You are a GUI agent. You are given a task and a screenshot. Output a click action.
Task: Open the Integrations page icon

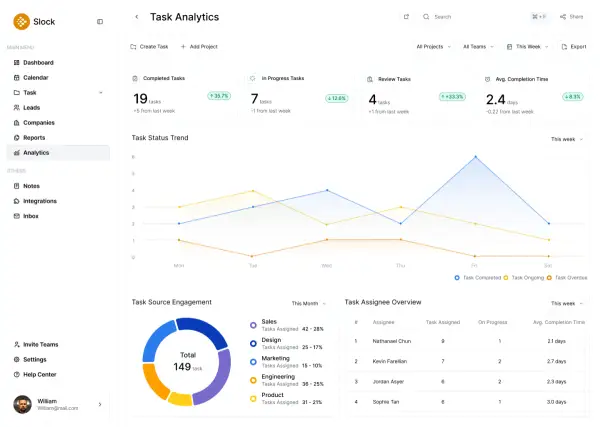pos(17,201)
